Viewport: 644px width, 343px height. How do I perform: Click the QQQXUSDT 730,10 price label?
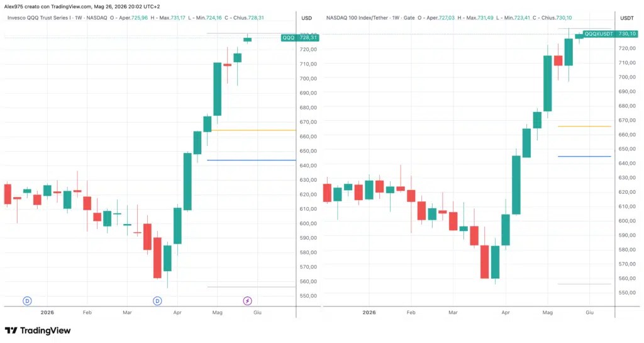tap(611, 34)
